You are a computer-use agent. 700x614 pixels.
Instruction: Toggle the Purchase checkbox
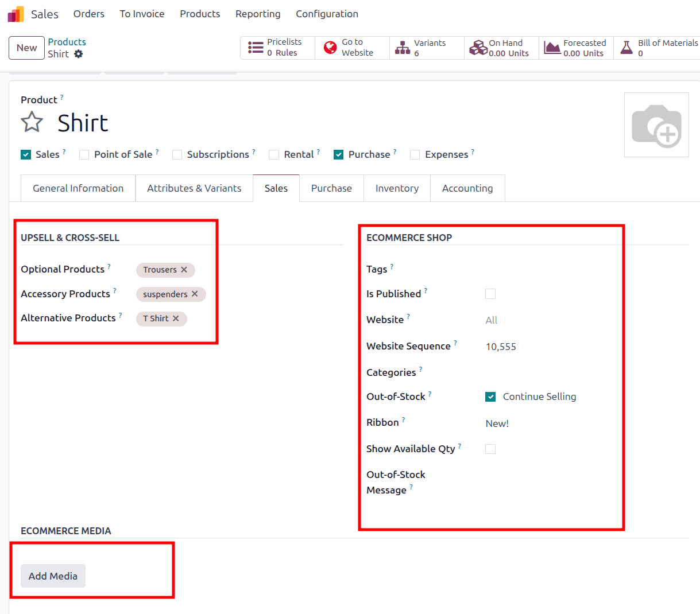pyautogui.click(x=339, y=154)
